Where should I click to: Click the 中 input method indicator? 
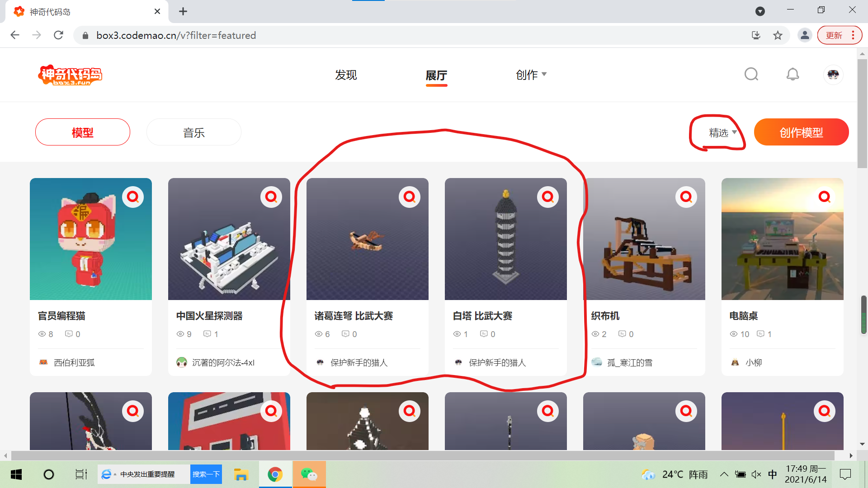click(773, 474)
